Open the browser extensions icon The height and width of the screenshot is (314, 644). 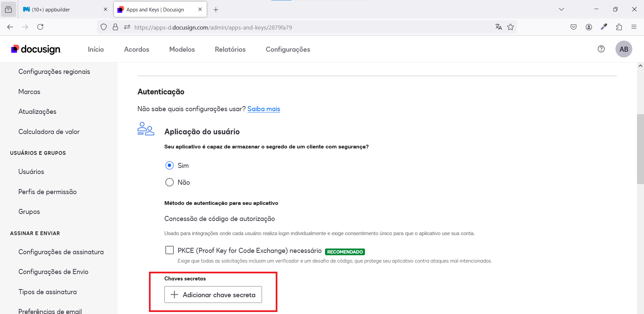619,27
